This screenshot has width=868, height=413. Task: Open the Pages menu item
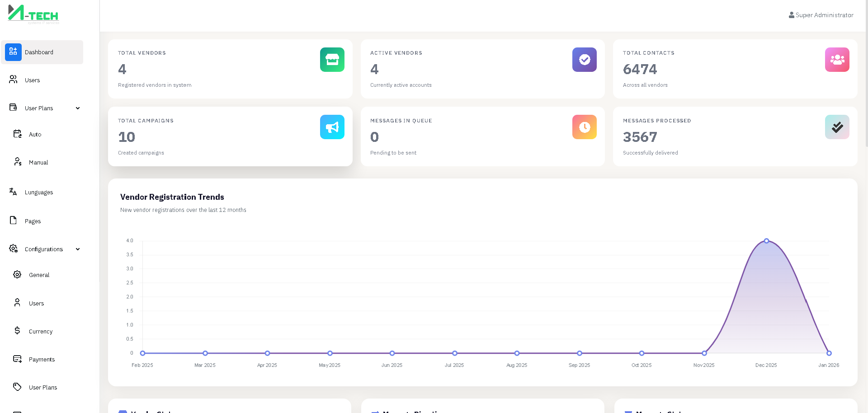point(33,221)
